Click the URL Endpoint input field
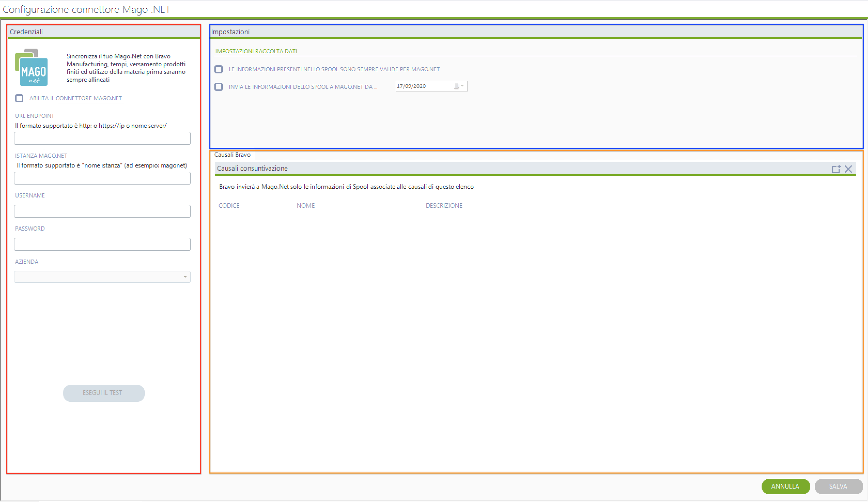 pos(102,138)
